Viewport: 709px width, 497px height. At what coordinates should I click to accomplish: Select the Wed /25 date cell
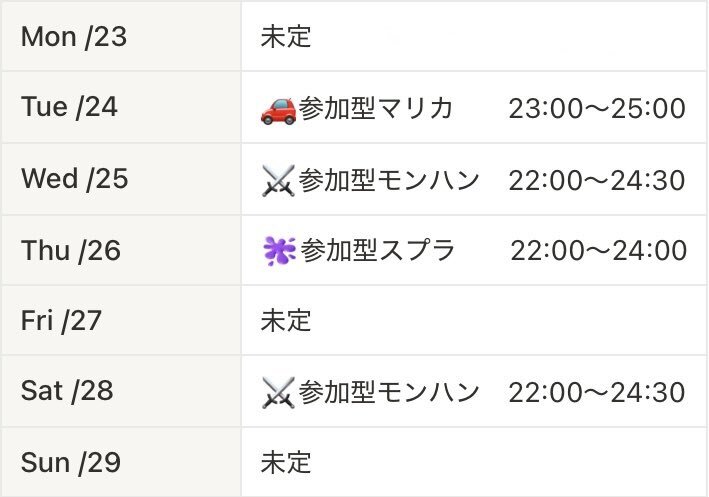pos(121,179)
